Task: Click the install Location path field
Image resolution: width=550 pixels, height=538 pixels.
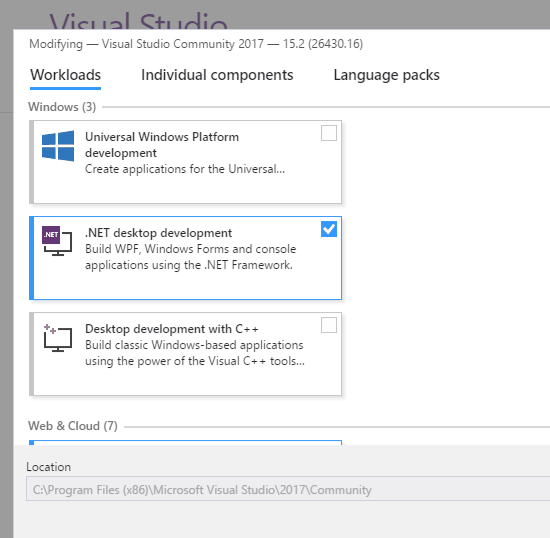Action: pyautogui.click(x=288, y=489)
